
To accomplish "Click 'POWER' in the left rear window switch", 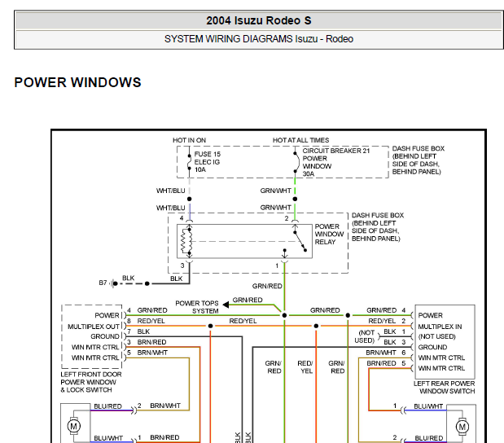I will (430, 315).
